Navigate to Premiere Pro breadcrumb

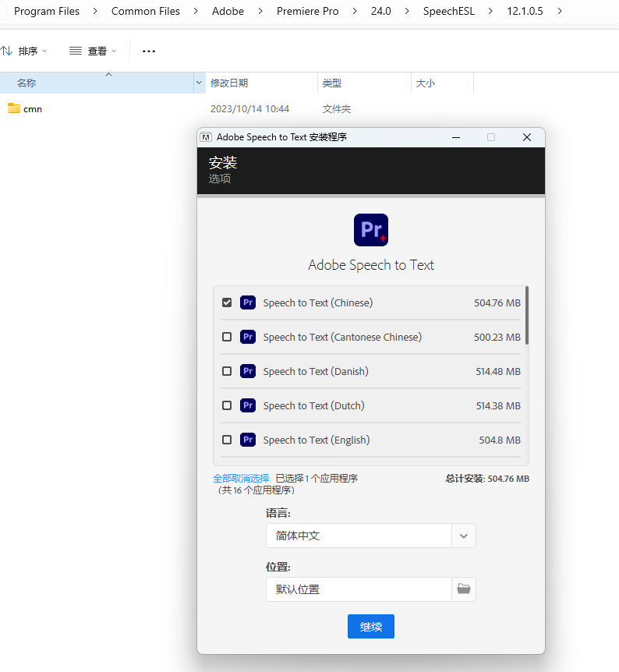tap(308, 11)
